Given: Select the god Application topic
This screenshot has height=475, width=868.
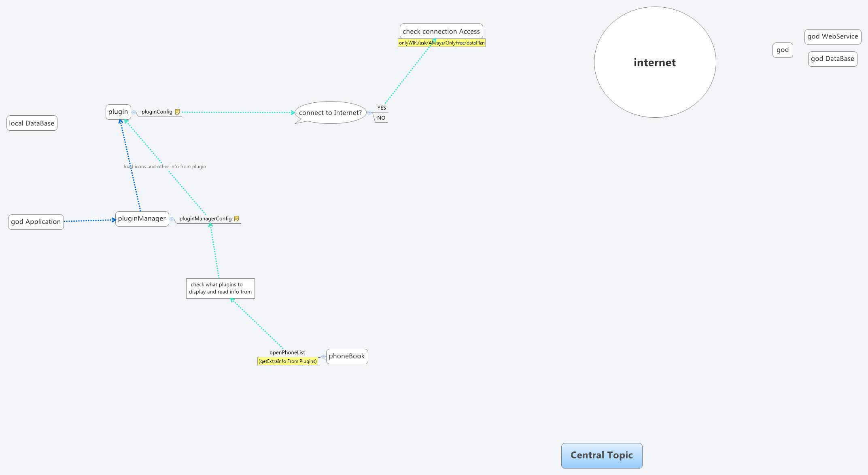Looking at the screenshot, I should (x=36, y=222).
